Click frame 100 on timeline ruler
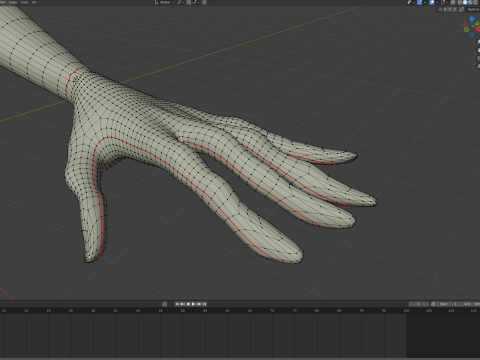Screen dimensions: 480x360 tap(406, 311)
